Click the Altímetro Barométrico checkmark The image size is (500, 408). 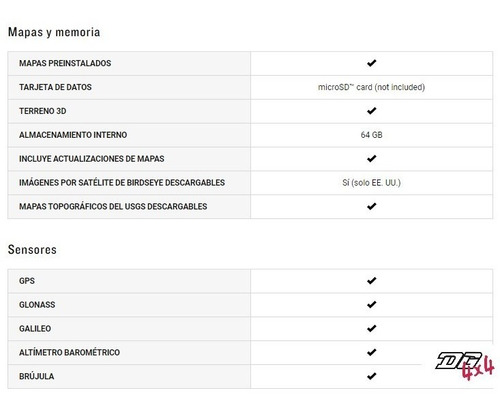[371, 352]
